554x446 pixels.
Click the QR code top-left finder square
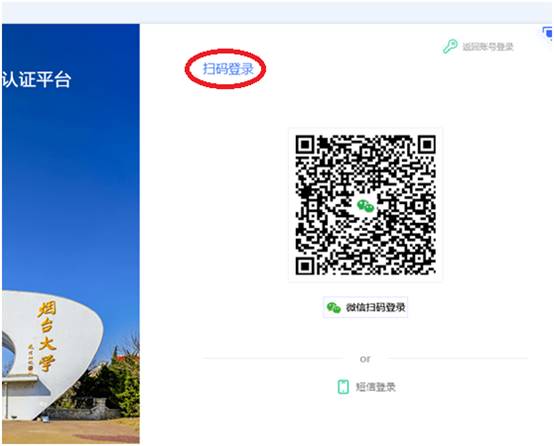pos(305,145)
